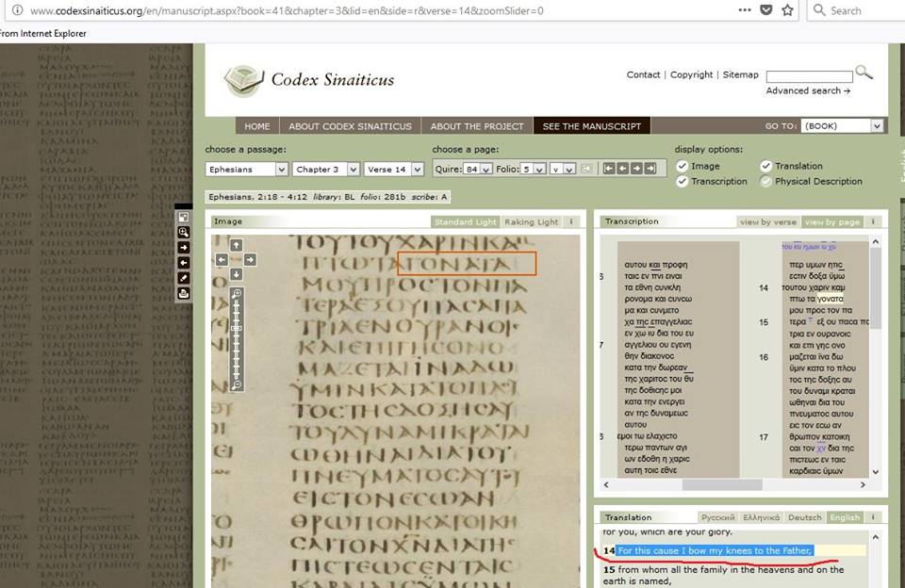The height and width of the screenshot is (588, 905).
Task: Click the site search magnifying glass icon
Action: [x=864, y=73]
